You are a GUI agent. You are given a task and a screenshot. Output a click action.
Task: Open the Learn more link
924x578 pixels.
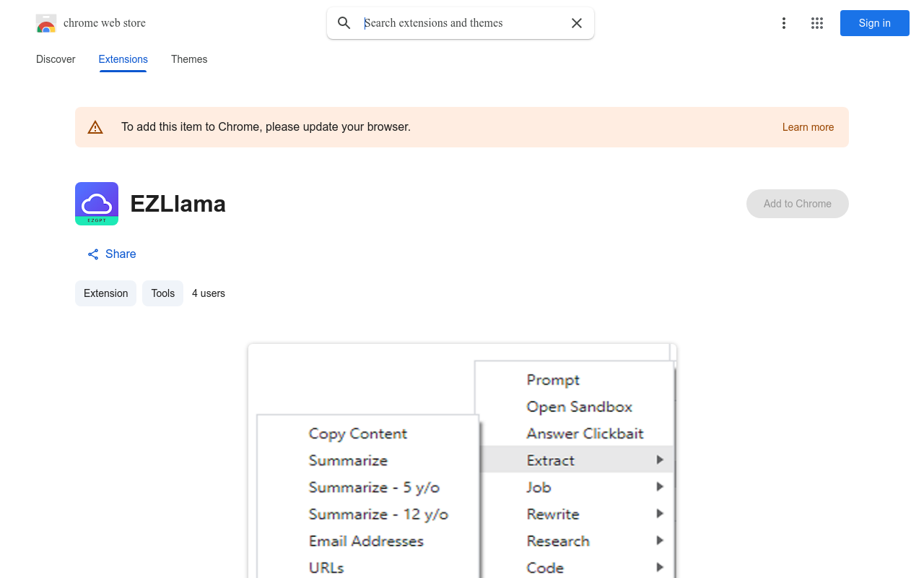click(808, 127)
